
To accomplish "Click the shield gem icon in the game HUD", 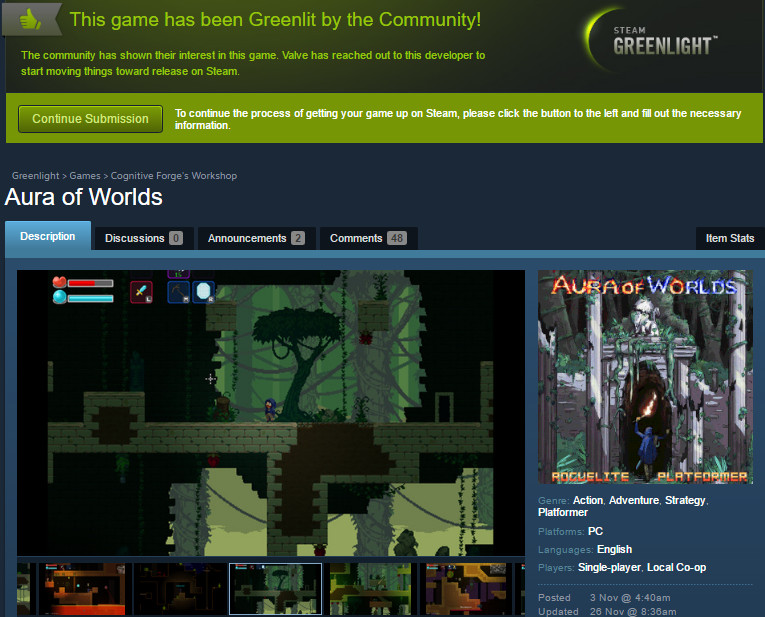I will (x=204, y=290).
